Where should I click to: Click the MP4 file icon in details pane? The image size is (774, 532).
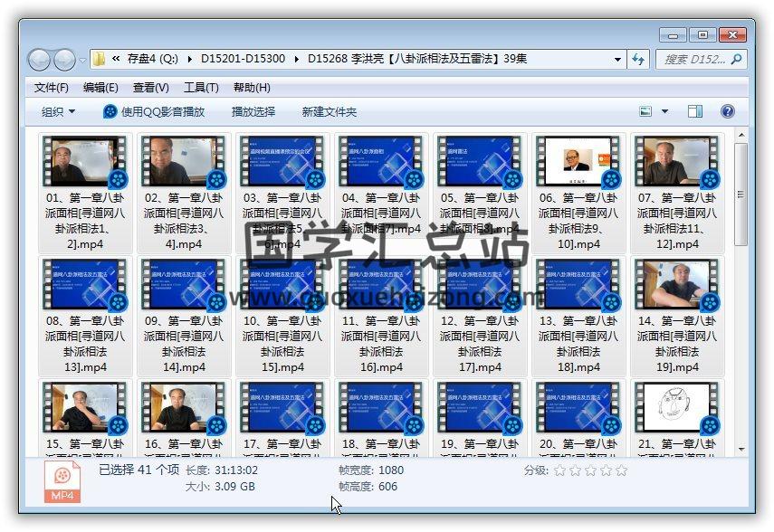click(x=62, y=481)
